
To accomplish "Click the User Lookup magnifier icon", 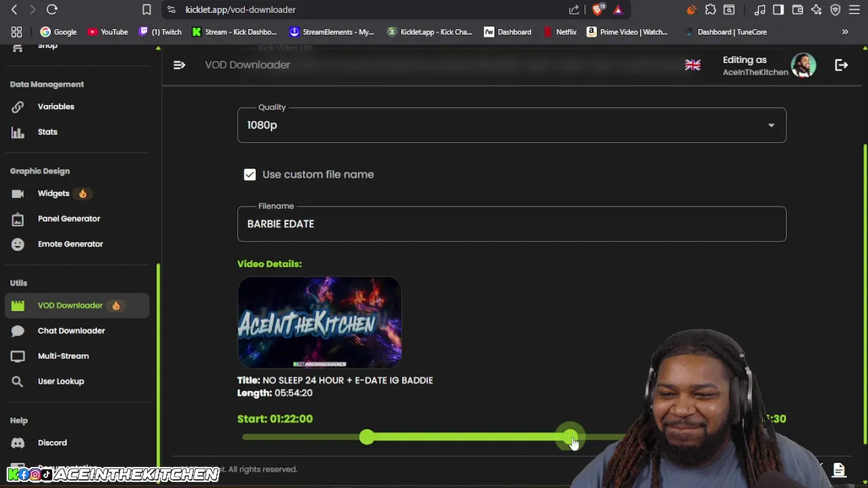I will pos(18,382).
